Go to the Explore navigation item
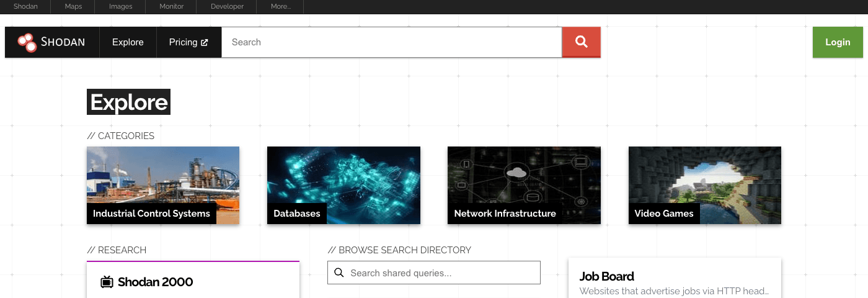 (x=128, y=42)
